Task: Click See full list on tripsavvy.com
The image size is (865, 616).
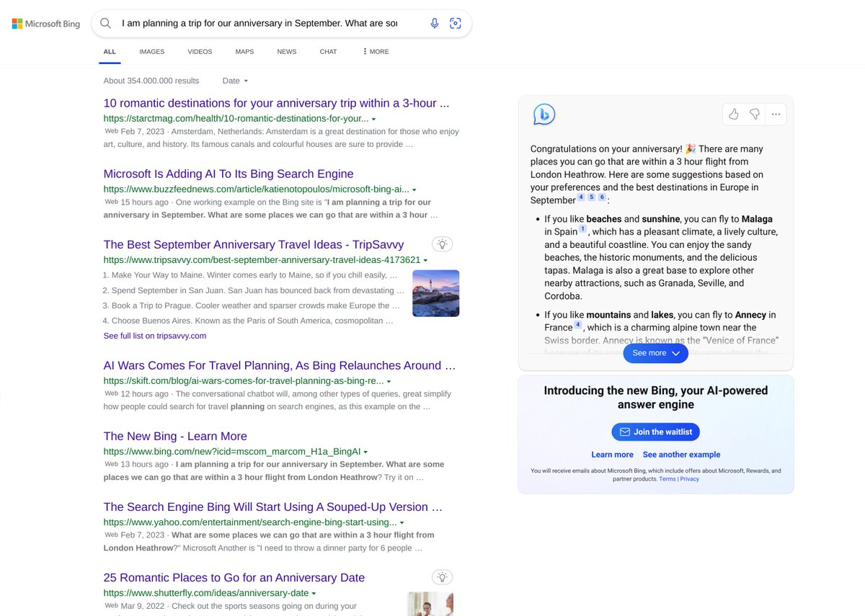Action: tap(155, 336)
